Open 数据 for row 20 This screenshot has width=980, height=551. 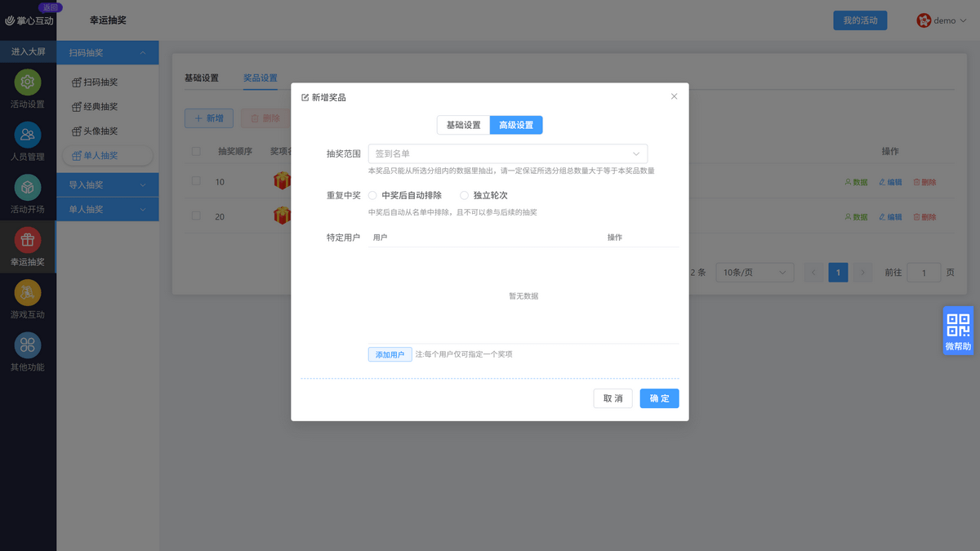click(x=856, y=217)
